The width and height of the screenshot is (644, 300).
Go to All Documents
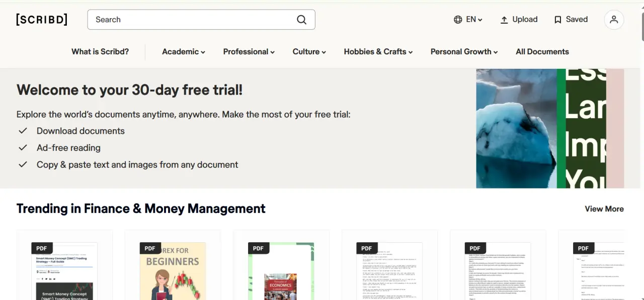tap(542, 52)
